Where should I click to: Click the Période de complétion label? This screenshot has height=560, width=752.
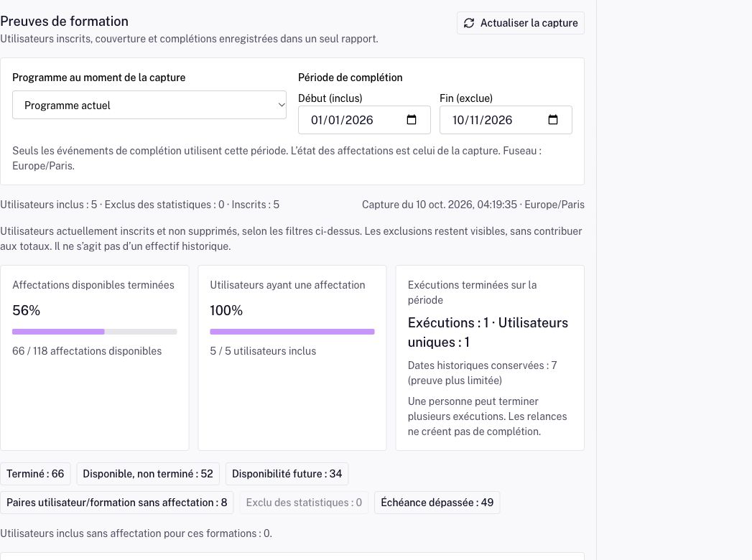pos(350,78)
